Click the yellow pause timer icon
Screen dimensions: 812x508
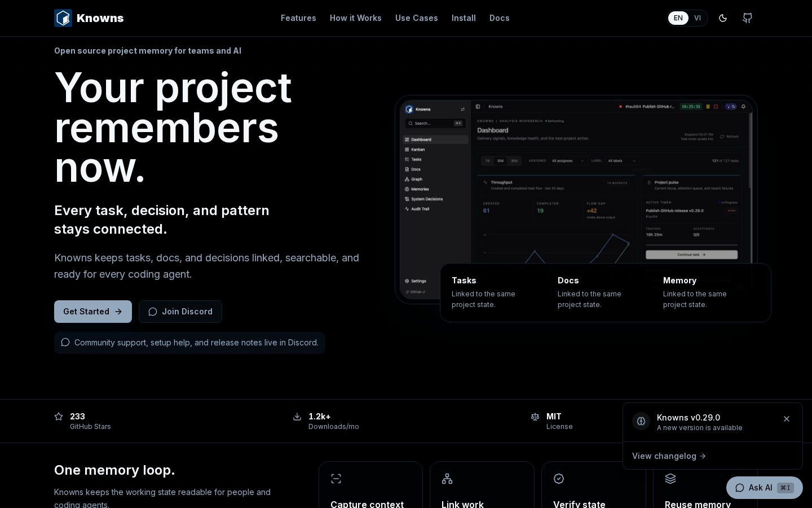click(x=708, y=106)
